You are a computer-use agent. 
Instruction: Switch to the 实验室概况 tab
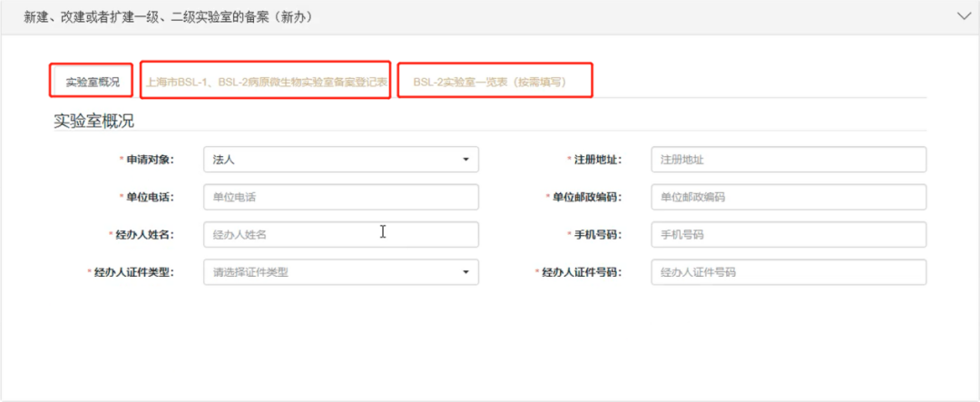(92, 82)
